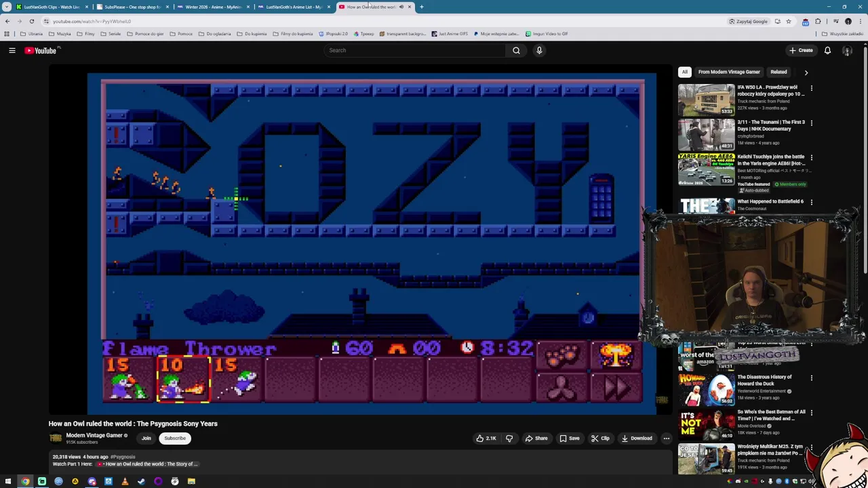Share this video
The image size is (868, 488).
(x=536, y=438)
